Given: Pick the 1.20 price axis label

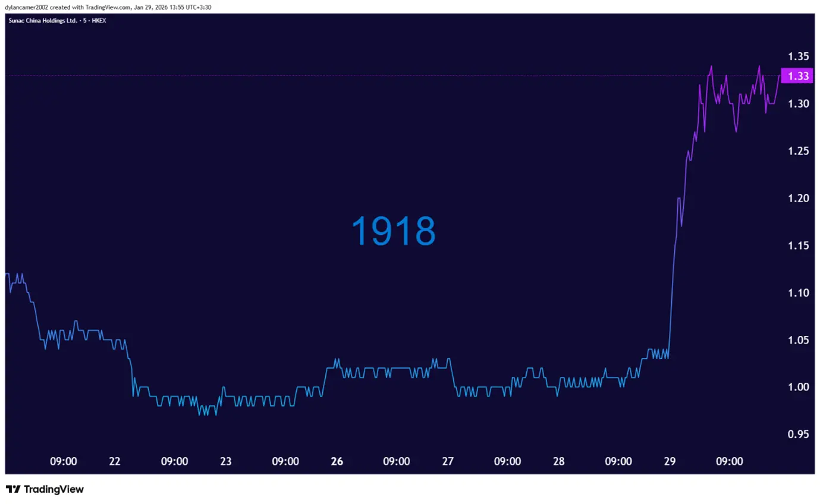Looking at the screenshot, I should click(797, 198).
